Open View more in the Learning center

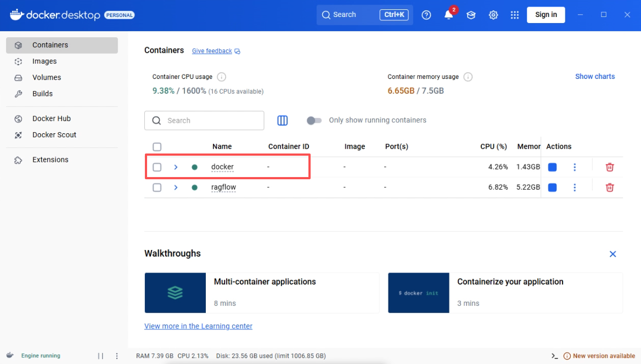pos(198,326)
